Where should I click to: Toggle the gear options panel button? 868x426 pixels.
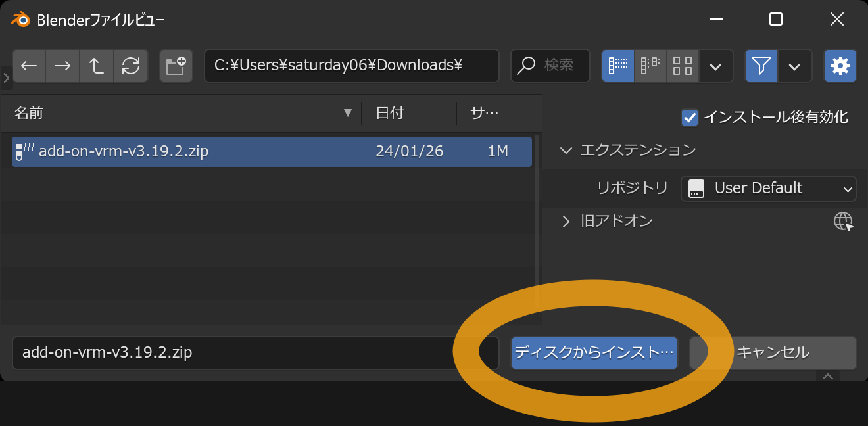840,66
